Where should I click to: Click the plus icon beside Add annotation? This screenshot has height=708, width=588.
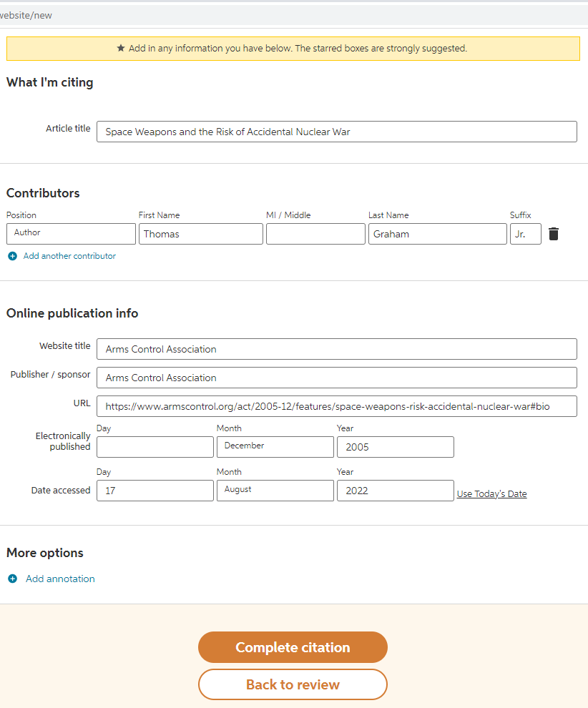(12, 579)
